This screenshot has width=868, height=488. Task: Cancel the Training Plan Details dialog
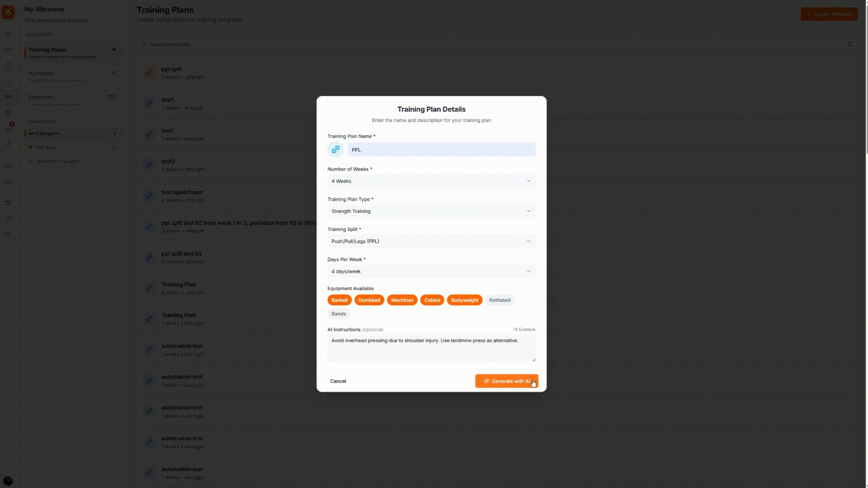338,381
